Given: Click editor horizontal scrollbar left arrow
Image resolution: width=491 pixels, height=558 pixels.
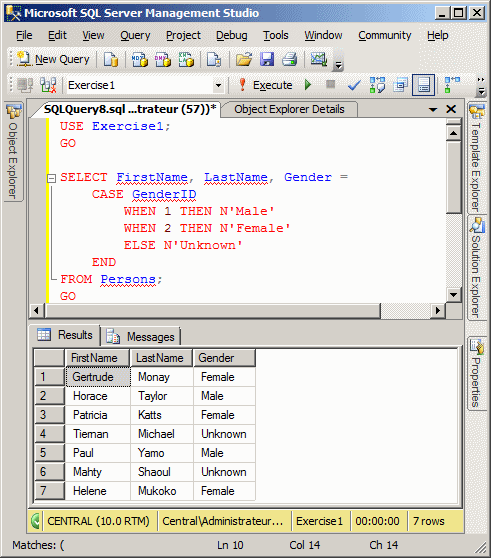Looking at the screenshot, I should [36, 311].
